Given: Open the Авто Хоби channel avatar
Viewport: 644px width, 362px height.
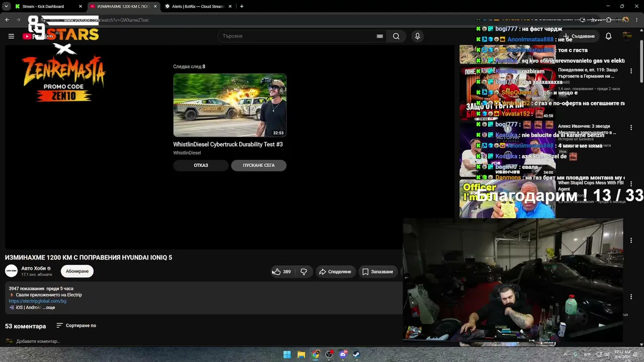Looking at the screenshot, I should tap(11, 271).
